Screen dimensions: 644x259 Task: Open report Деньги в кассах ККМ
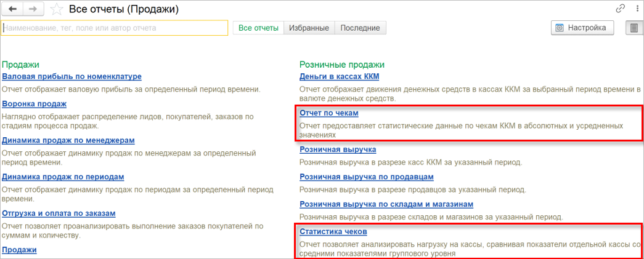pyautogui.click(x=339, y=76)
